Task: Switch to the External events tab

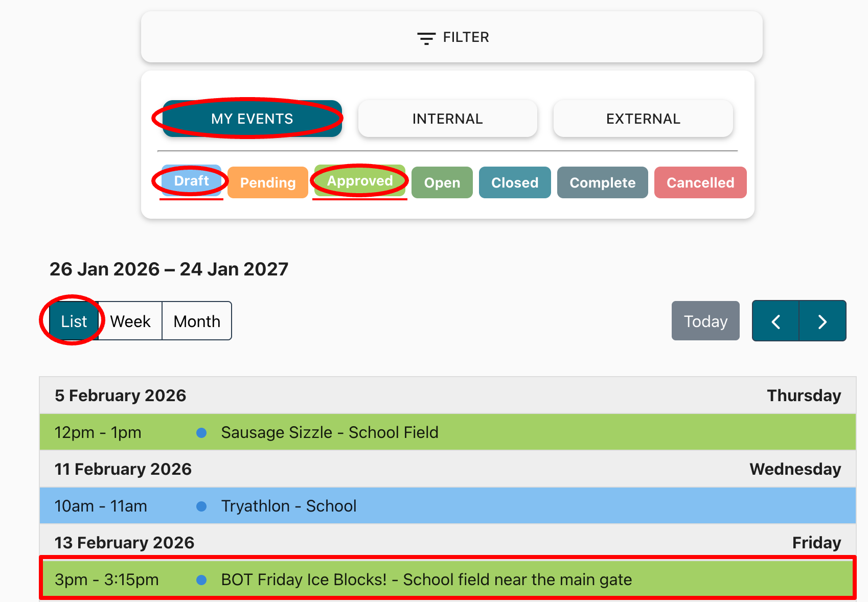Action: tap(643, 119)
